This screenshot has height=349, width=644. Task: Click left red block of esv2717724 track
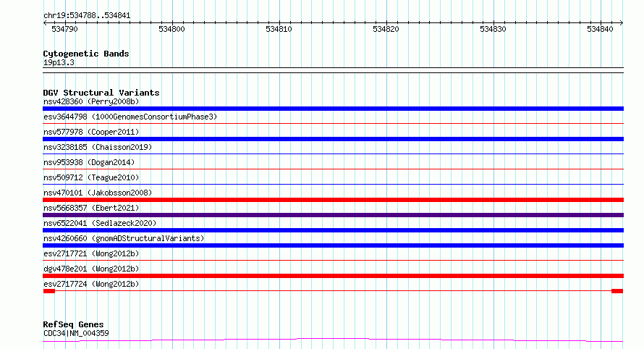click(49, 291)
